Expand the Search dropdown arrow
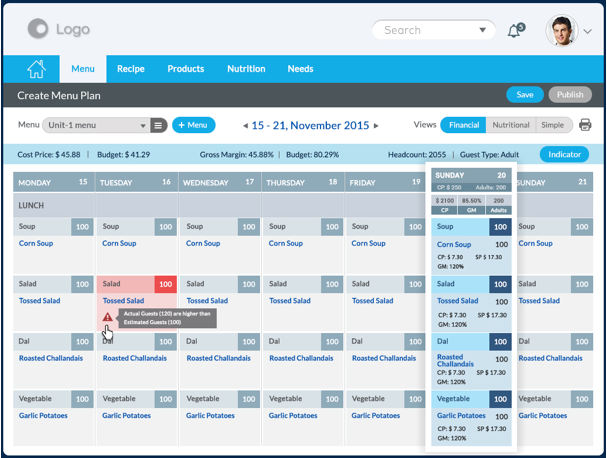Screen dimensions: 607x458 [483, 30]
